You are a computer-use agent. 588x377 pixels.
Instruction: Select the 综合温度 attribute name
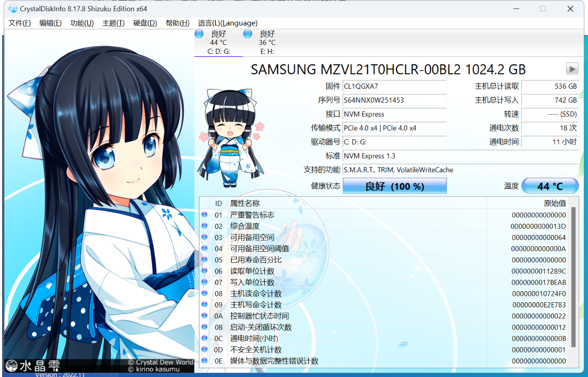point(245,226)
